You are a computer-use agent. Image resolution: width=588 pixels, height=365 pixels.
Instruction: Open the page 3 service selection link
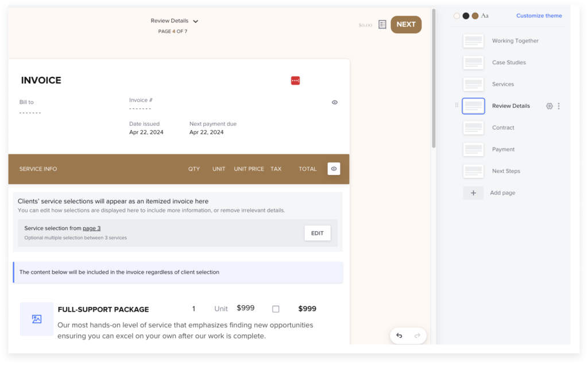tap(92, 228)
